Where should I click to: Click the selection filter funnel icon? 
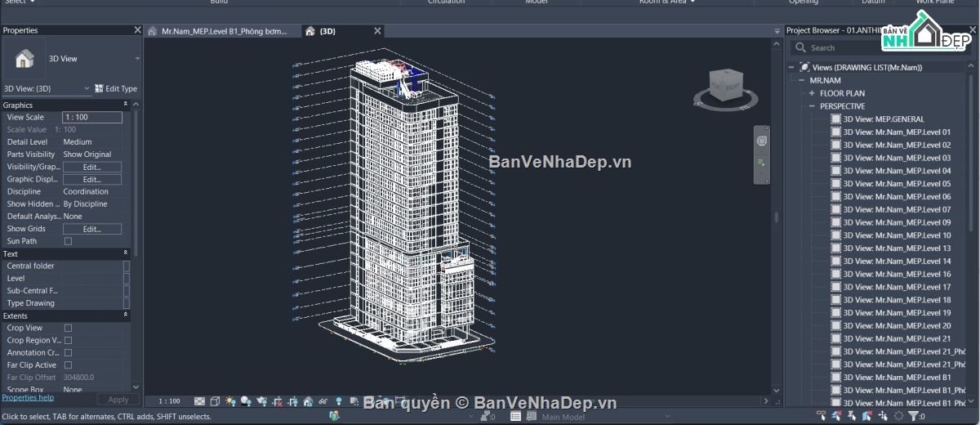click(x=913, y=417)
